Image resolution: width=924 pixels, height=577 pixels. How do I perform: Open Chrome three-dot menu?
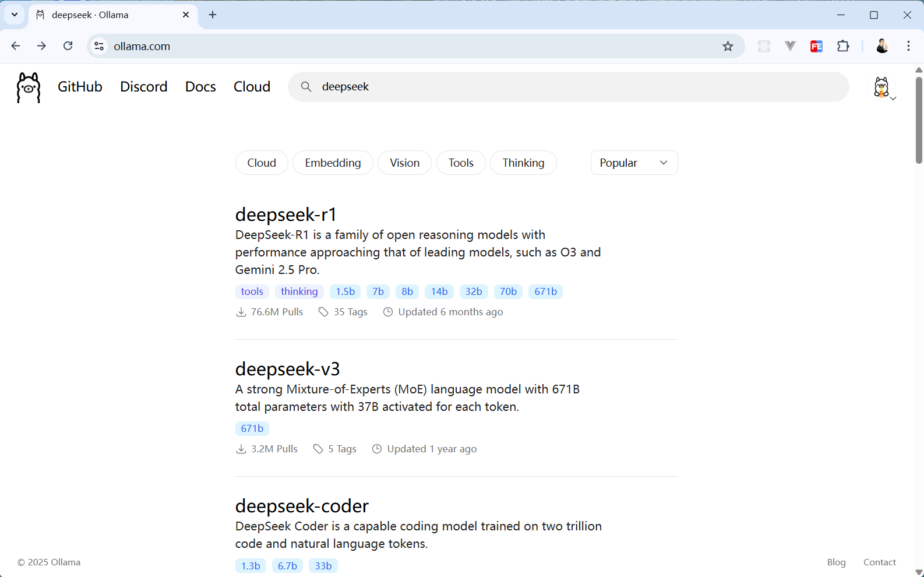908,46
